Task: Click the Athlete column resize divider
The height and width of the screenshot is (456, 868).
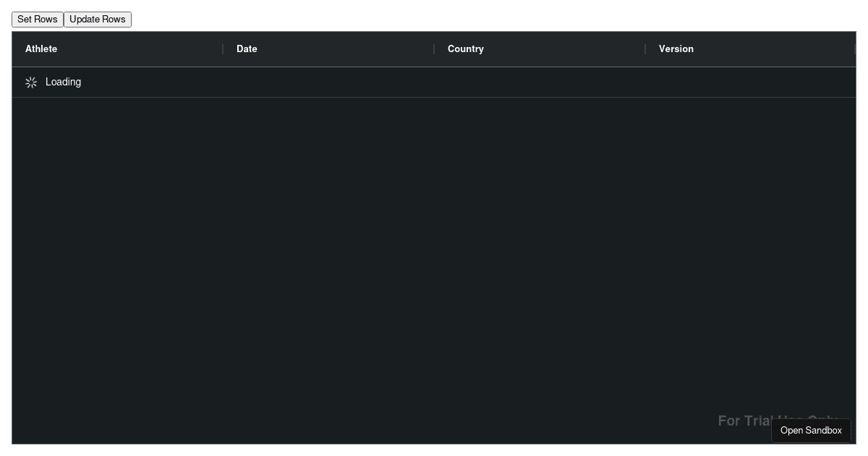Action: tap(223, 49)
